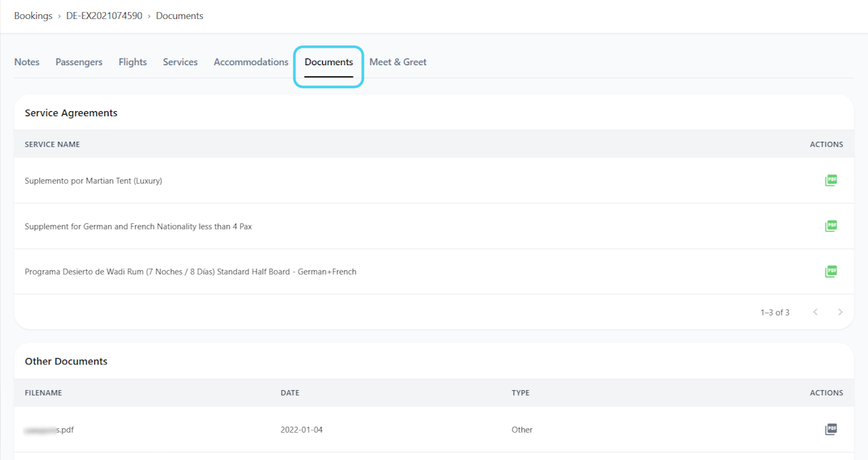Click the 'Service Agreements' heading
868x460 pixels.
pos(71,113)
